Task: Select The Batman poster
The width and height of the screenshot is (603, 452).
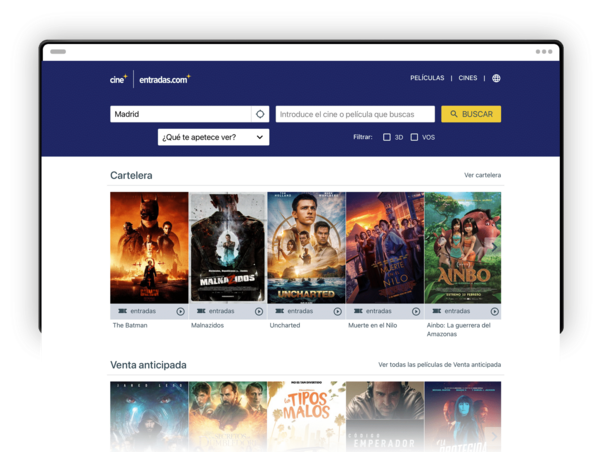Action: pos(149,248)
